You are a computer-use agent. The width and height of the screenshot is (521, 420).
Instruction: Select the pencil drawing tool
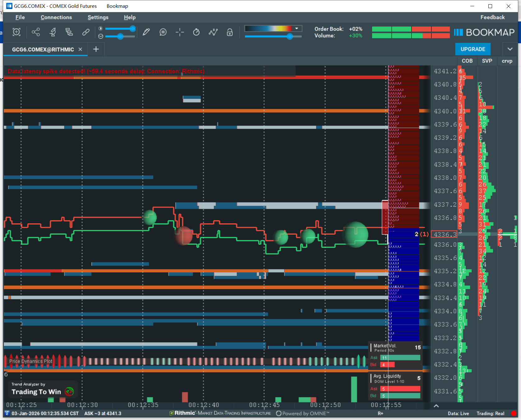(146, 32)
